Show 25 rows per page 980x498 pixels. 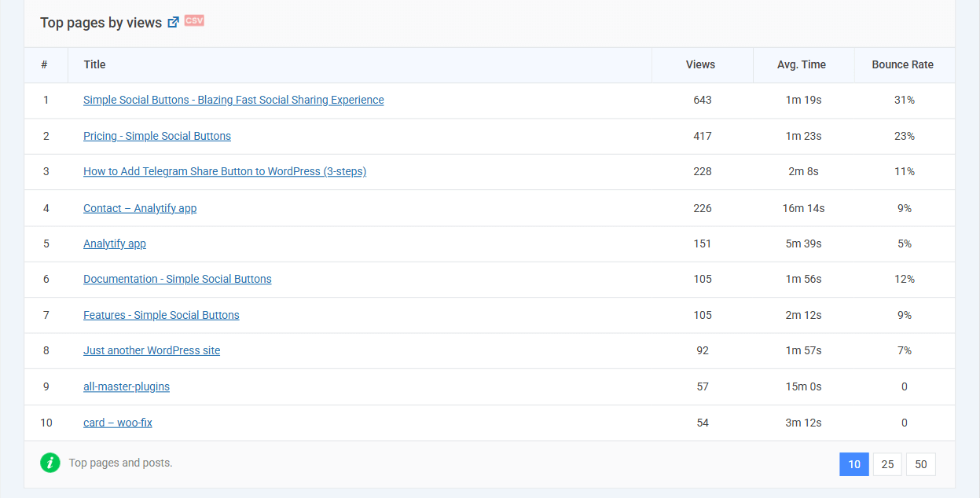click(x=887, y=464)
